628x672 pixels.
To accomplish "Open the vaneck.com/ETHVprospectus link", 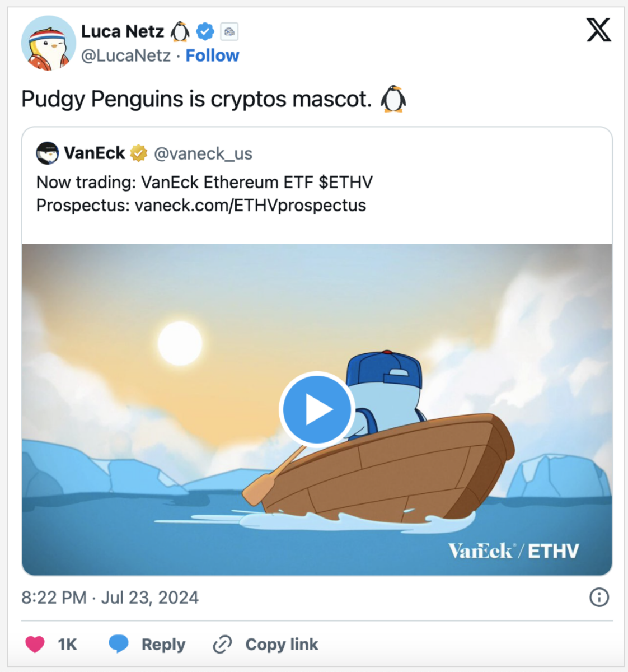I will coord(250,206).
